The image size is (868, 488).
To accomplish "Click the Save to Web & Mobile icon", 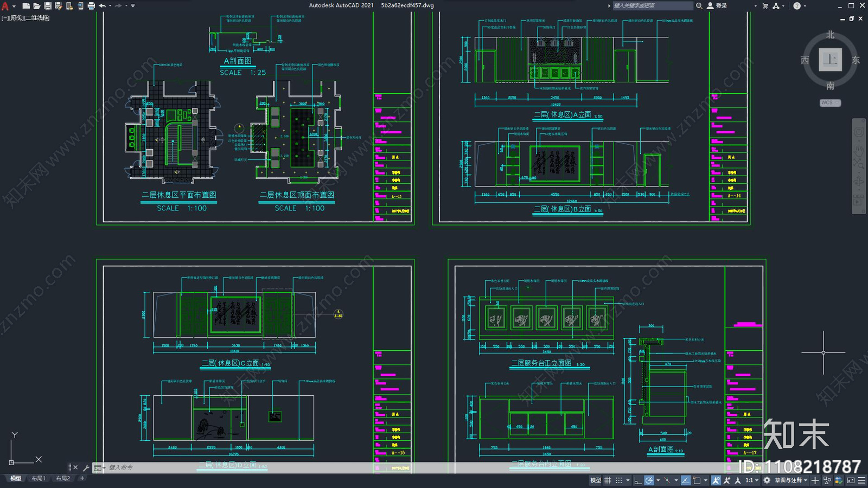I will 80,6.
